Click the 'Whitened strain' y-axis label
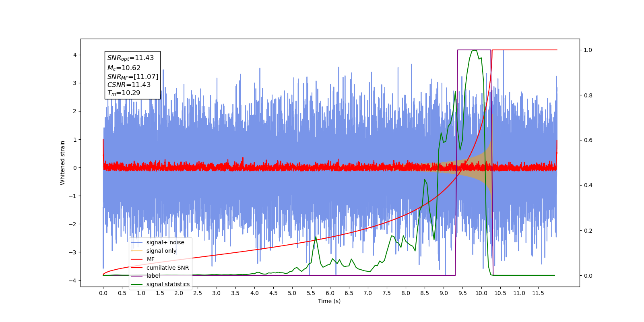Screen dimensions: 644x322 click(x=63, y=163)
